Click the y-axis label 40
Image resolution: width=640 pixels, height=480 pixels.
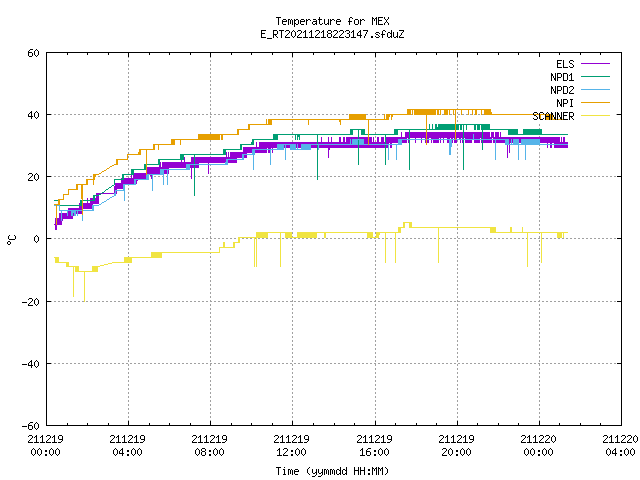tap(33, 115)
